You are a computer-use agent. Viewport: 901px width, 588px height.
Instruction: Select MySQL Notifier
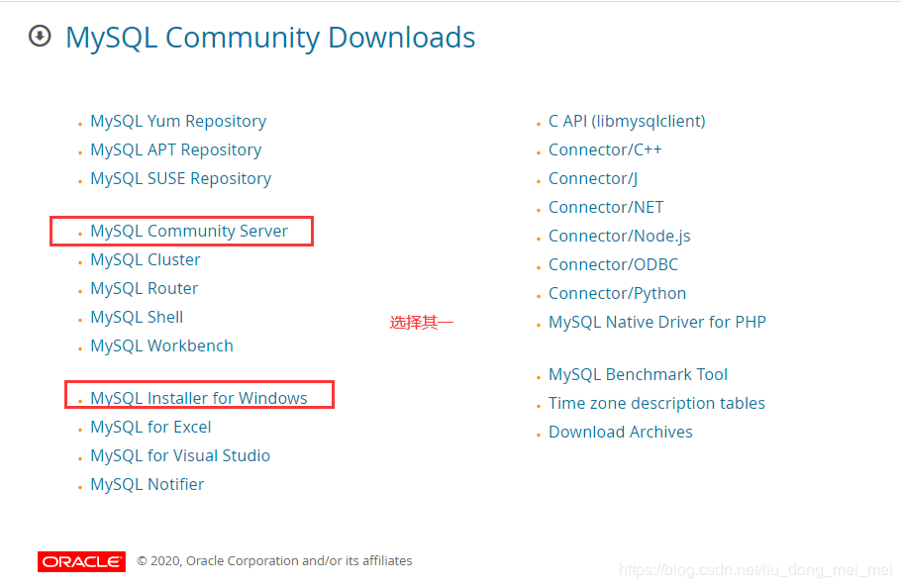[x=147, y=484]
